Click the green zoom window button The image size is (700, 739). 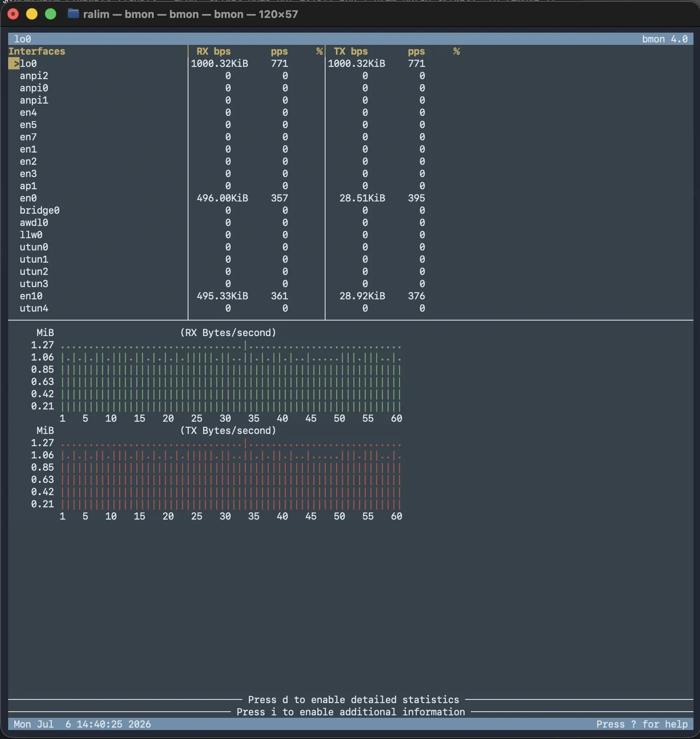pos(51,14)
